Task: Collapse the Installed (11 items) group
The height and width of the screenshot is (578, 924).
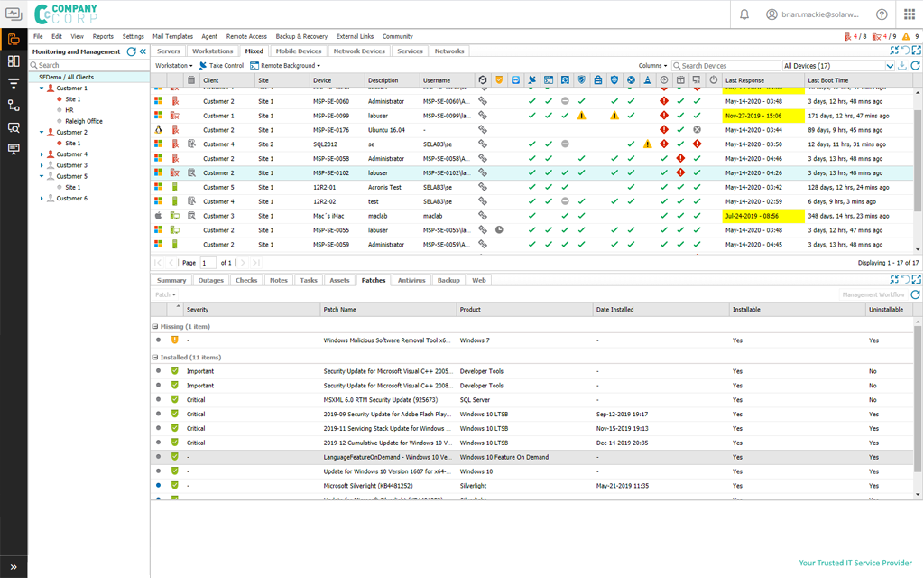Action: (x=155, y=358)
